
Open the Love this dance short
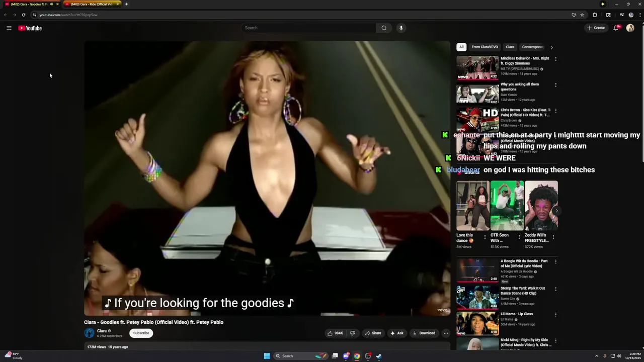tap(472, 206)
